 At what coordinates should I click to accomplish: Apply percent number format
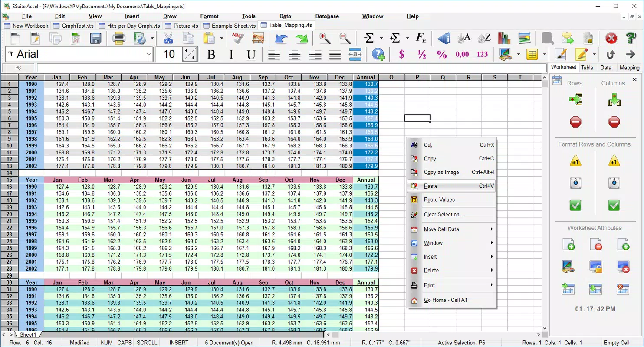[x=442, y=54]
